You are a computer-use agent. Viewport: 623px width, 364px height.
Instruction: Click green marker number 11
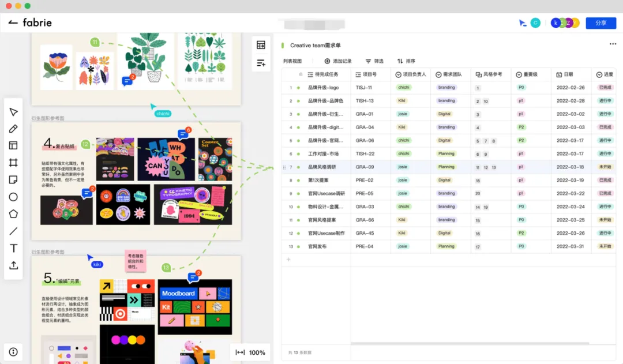tap(95, 42)
